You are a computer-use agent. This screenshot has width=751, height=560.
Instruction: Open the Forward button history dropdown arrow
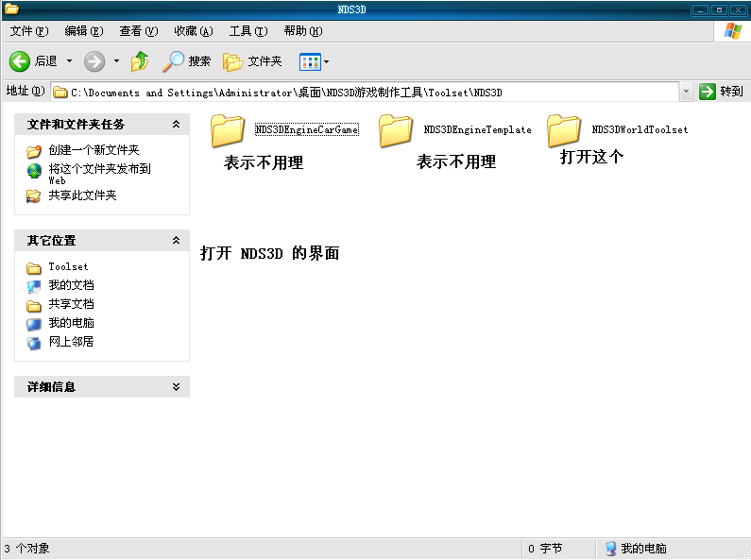[116, 61]
